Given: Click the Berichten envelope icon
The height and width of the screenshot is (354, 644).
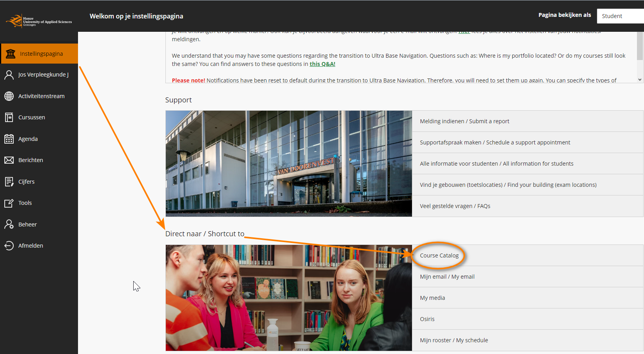Looking at the screenshot, I should [9, 160].
